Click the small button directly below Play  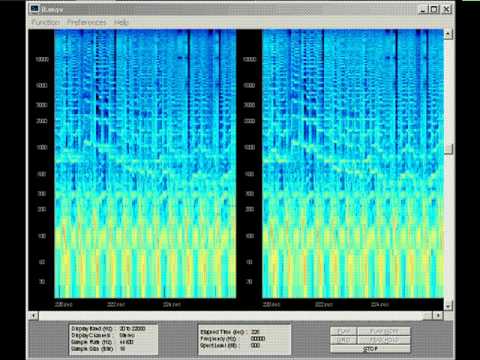tap(343, 340)
